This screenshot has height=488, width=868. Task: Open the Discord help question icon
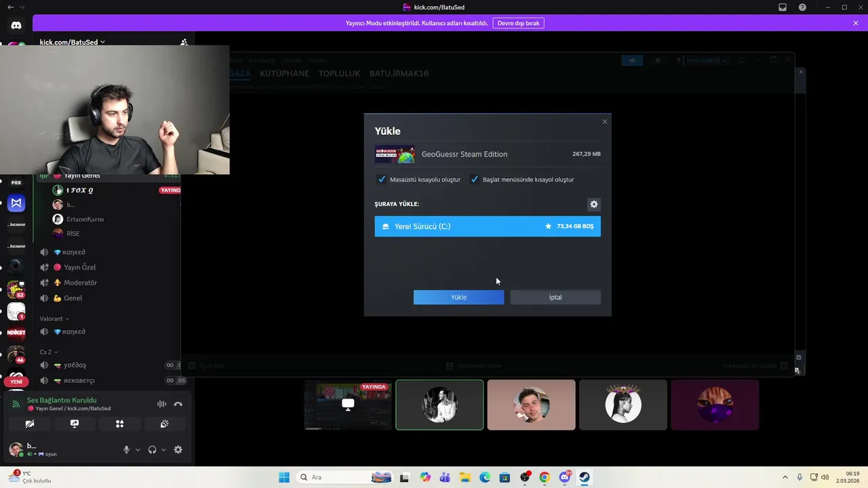click(x=802, y=7)
